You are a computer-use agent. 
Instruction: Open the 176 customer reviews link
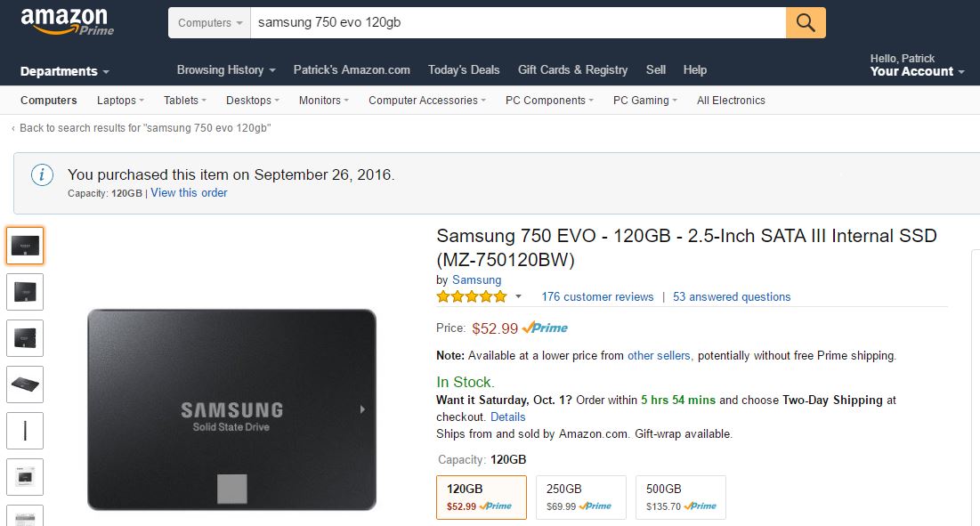597,296
